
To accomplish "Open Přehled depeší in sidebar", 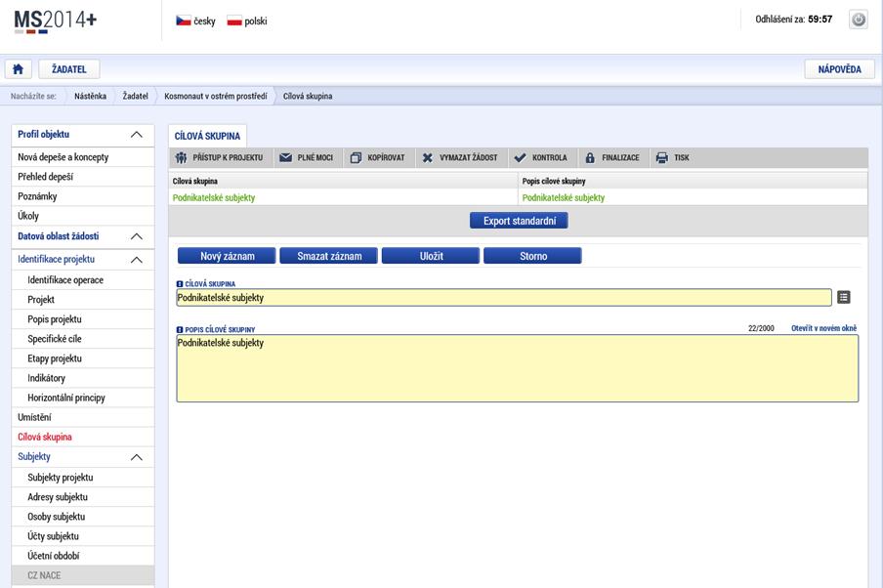I will (x=83, y=177).
